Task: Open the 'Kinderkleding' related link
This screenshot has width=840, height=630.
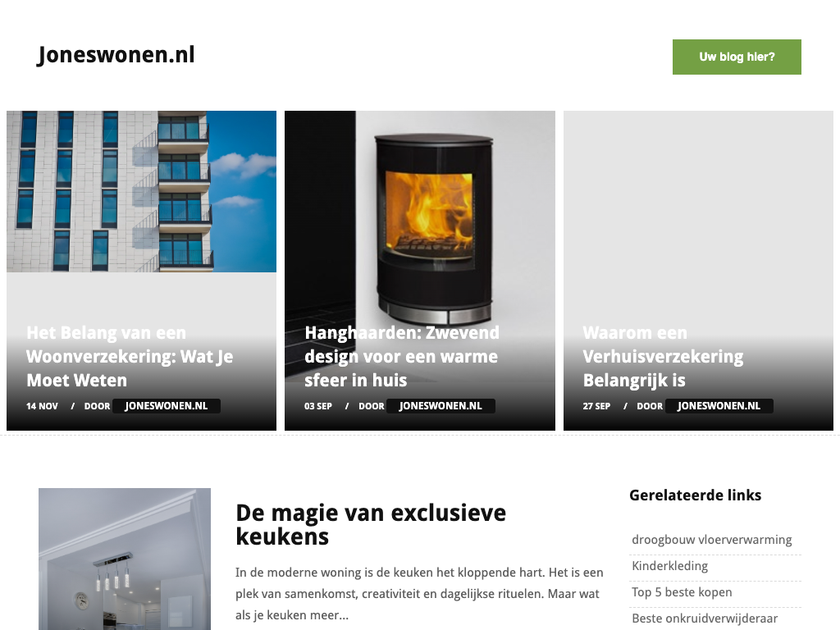Action: [669, 566]
